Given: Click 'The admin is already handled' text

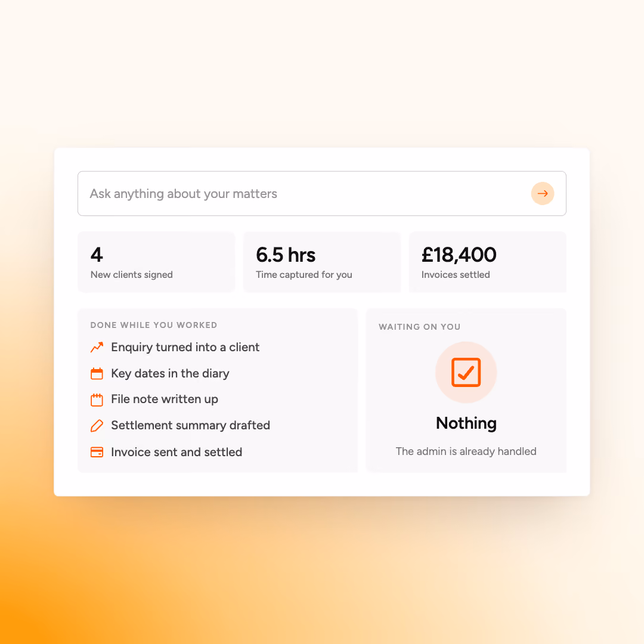Looking at the screenshot, I should (x=466, y=451).
